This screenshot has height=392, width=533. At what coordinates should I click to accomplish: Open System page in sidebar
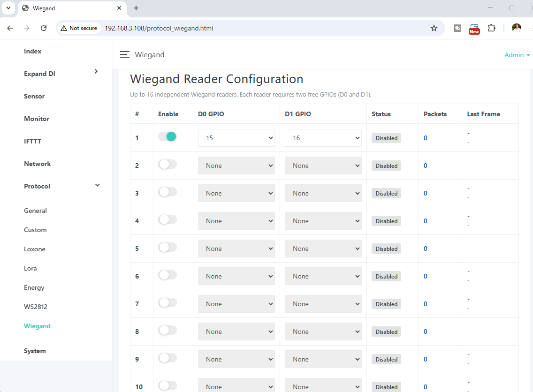point(35,351)
